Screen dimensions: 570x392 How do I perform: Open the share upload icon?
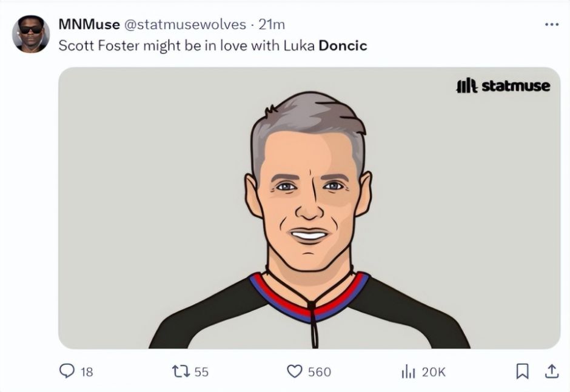click(x=551, y=371)
